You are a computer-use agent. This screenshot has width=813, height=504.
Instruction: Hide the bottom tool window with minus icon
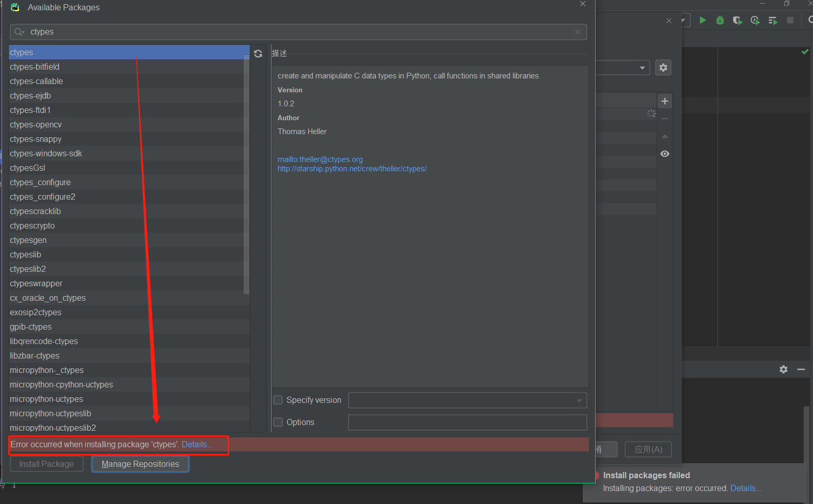point(801,369)
